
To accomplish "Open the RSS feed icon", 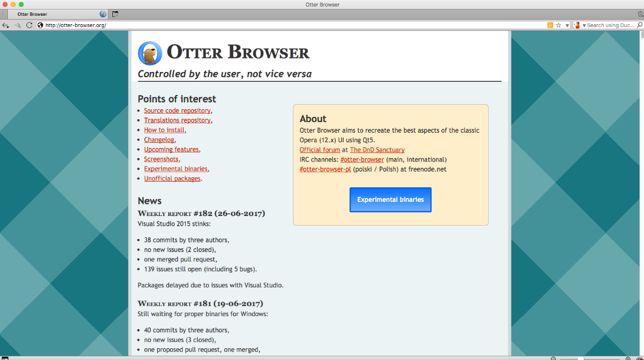I will pyautogui.click(x=550, y=25).
